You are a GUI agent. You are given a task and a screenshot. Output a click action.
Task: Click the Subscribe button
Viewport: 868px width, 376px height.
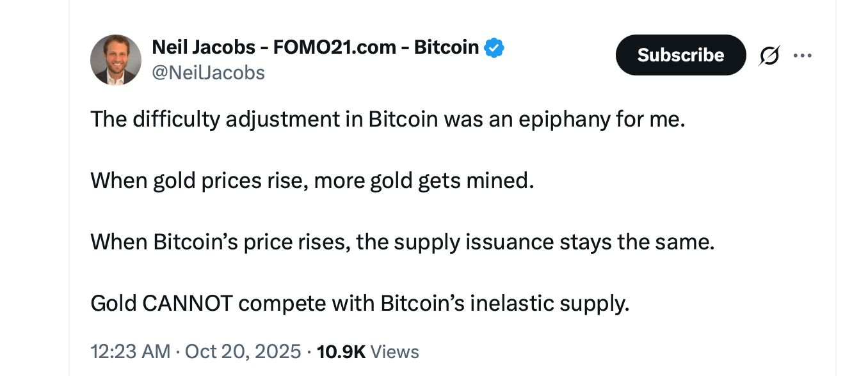[680, 55]
